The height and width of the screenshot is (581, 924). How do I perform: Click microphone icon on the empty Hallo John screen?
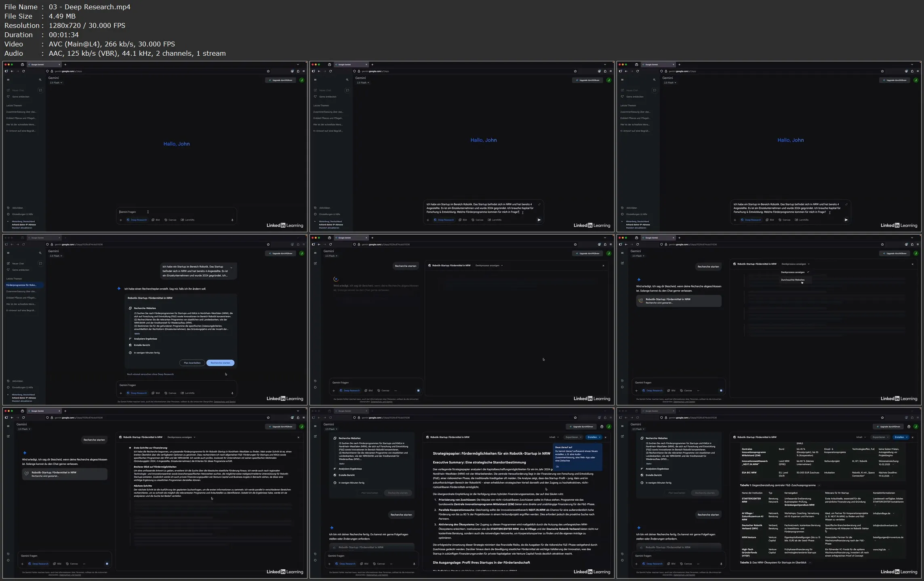click(232, 220)
